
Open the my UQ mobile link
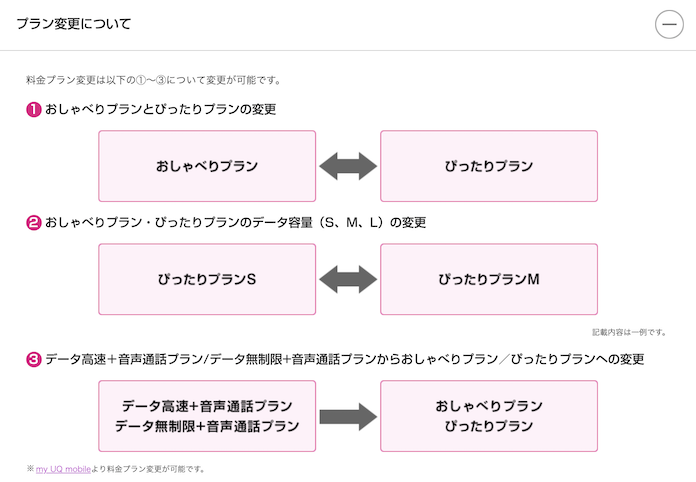[x=62, y=468]
